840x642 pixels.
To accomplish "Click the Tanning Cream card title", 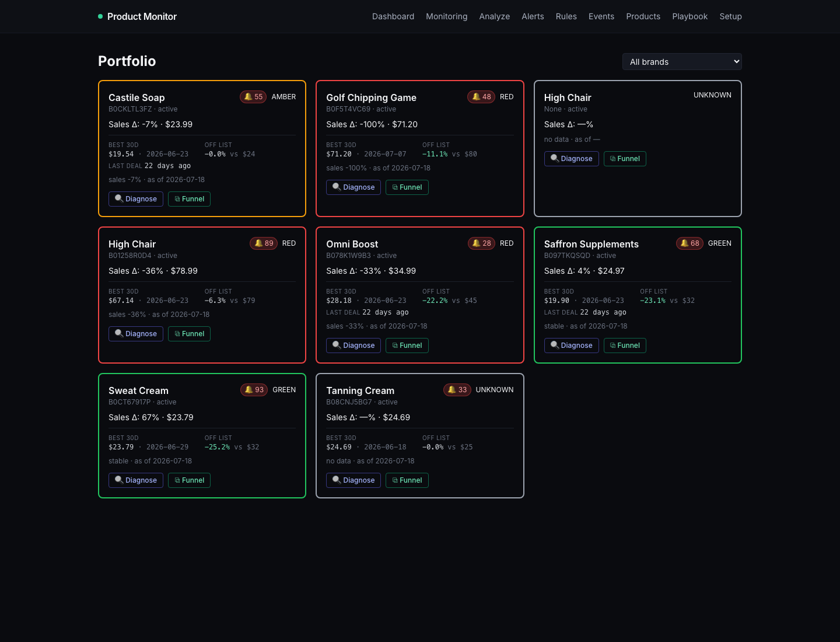I will pos(360,390).
